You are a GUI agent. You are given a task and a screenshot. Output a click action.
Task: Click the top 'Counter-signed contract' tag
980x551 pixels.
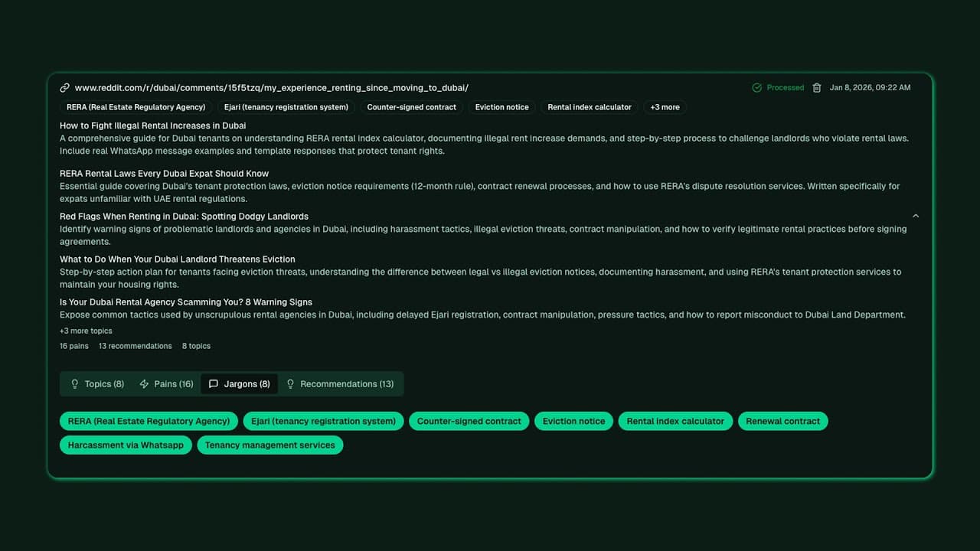pos(412,107)
